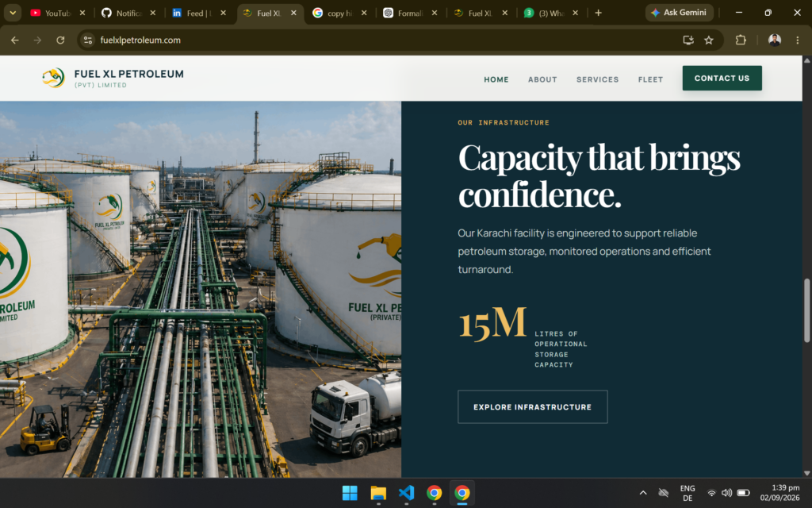
Task: View site information icon in address bar
Action: point(88,40)
